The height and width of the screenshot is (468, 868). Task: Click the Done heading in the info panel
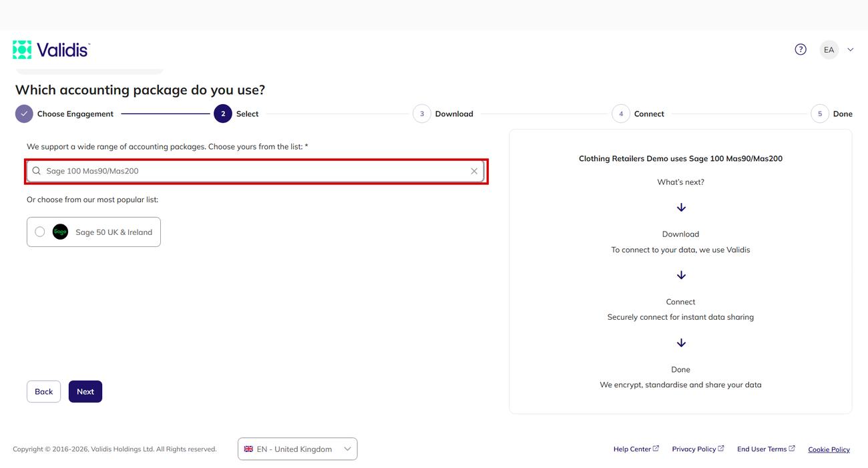pos(680,369)
